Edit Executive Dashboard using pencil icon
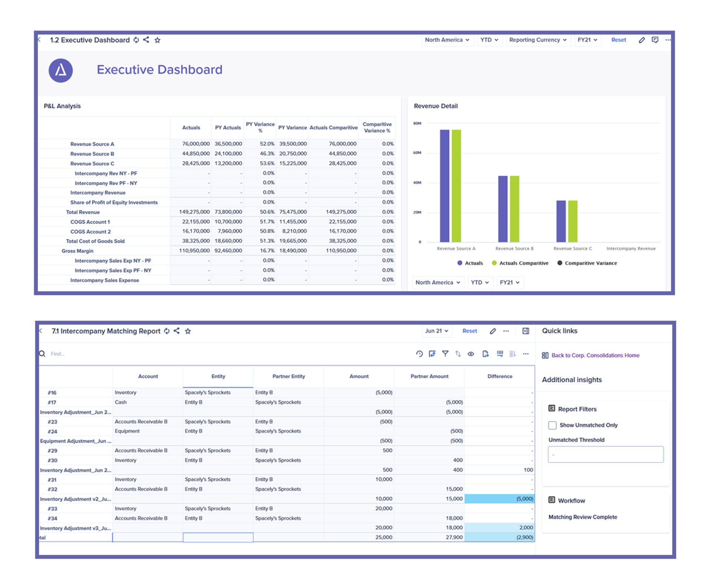 click(642, 40)
